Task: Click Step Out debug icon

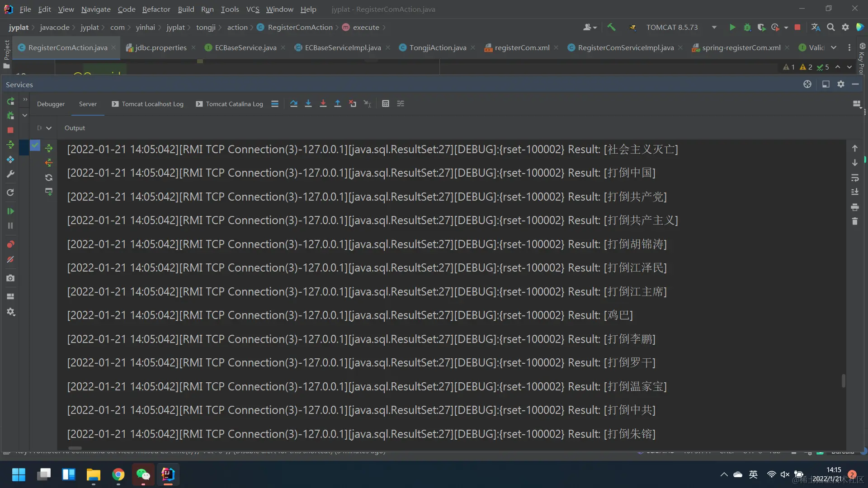Action: click(338, 104)
